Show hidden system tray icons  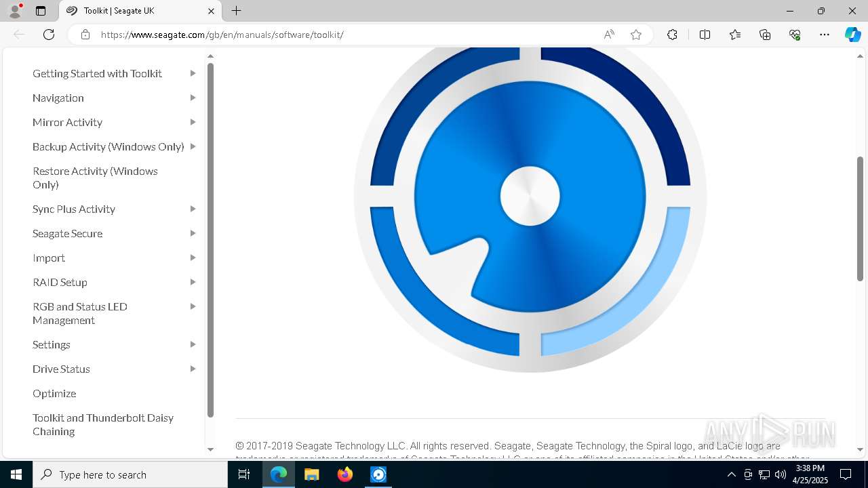pyautogui.click(x=731, y=474)
